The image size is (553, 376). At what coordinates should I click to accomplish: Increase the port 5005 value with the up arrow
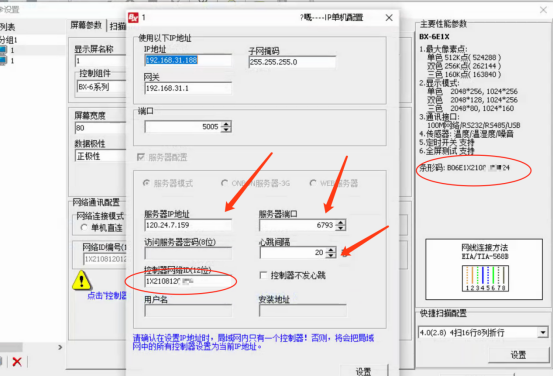point(226,124)
